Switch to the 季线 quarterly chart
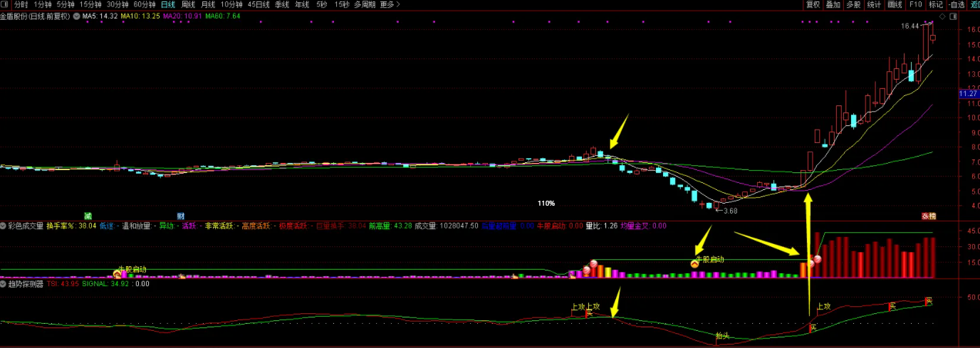The height and width of the screenshot is (348, 980). click(x=282, y=4)
